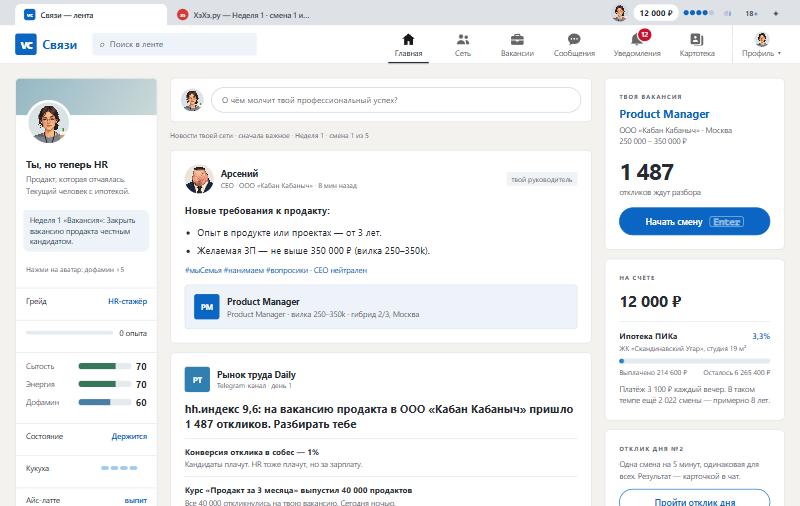Click the 18+ label in top bar
800x506 pixels.
[751, 14]
